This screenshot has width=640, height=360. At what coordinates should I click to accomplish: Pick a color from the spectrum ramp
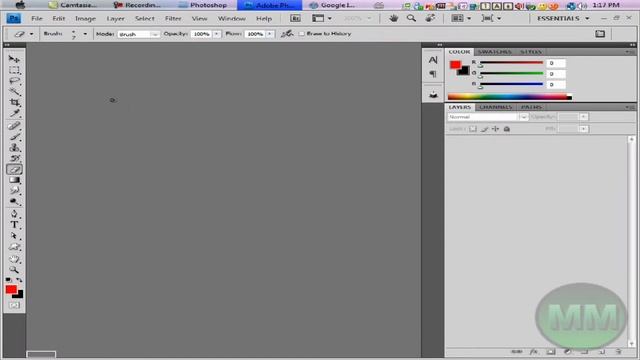(x=509, y=97)
